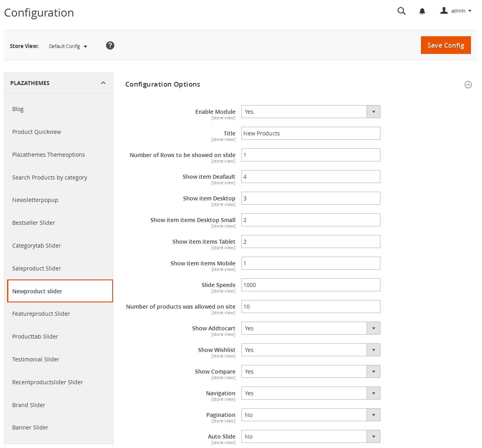Open the Show Addtocart dropdown
The image size is (482, 448).
[310, 328]
